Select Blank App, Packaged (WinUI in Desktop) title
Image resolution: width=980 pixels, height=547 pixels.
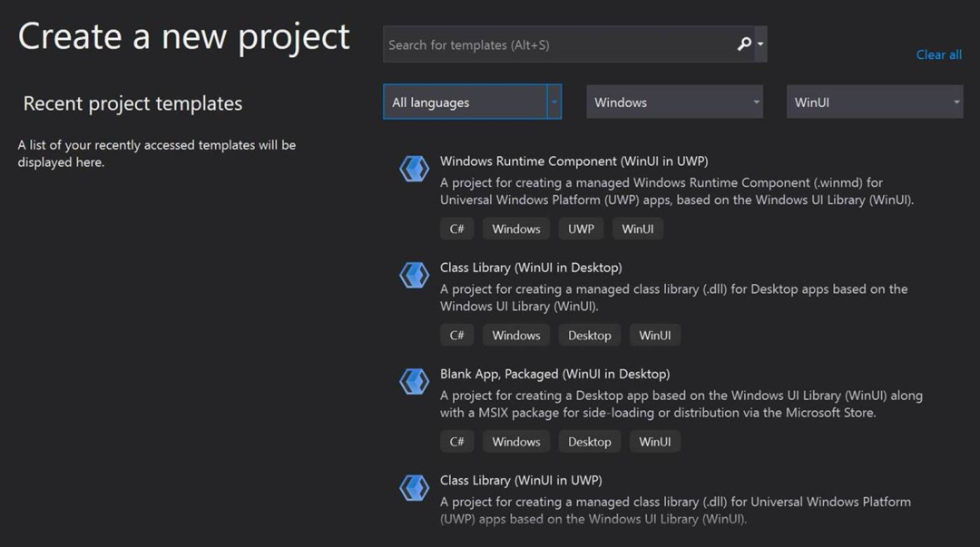tap(554, 374)
